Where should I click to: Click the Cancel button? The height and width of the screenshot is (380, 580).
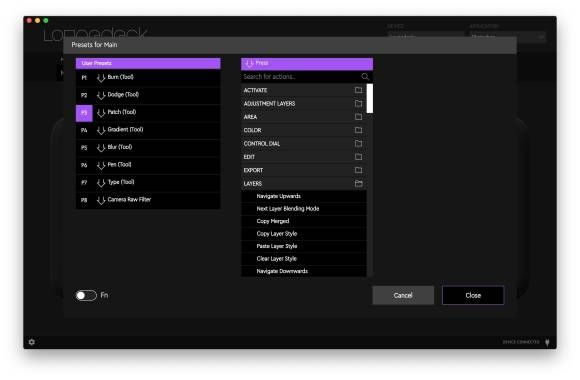click(x=403, y=295)
